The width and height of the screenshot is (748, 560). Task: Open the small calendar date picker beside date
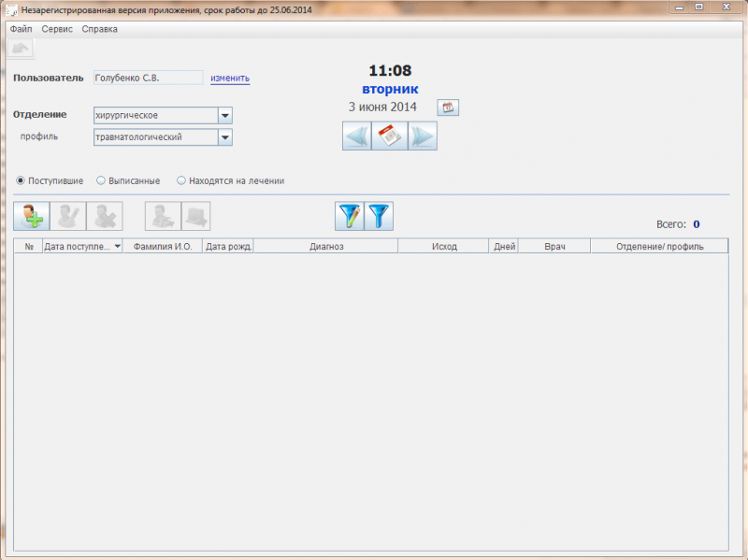tap(448, 108)
